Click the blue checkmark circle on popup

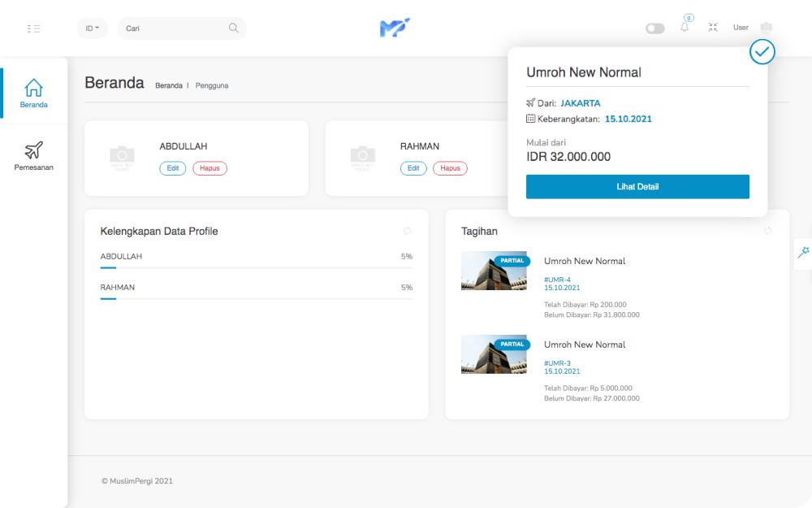[x=762, y=53]
